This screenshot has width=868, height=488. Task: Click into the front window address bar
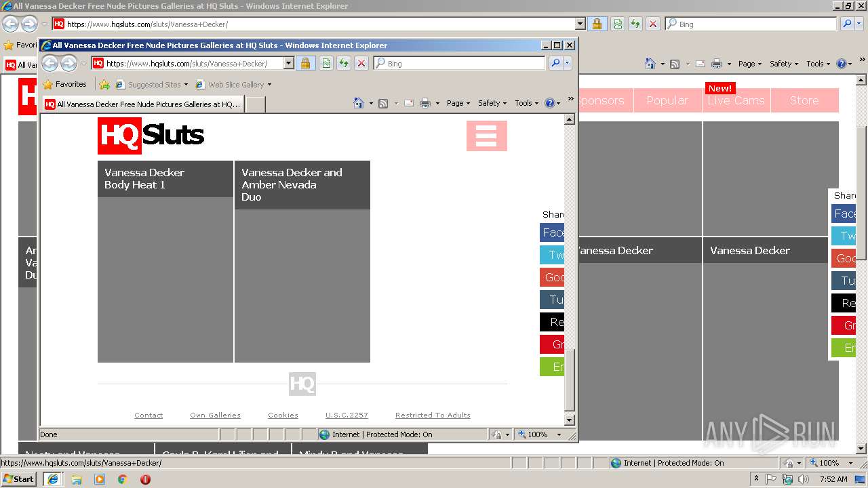pyautogui.click(x=193, y=63)
